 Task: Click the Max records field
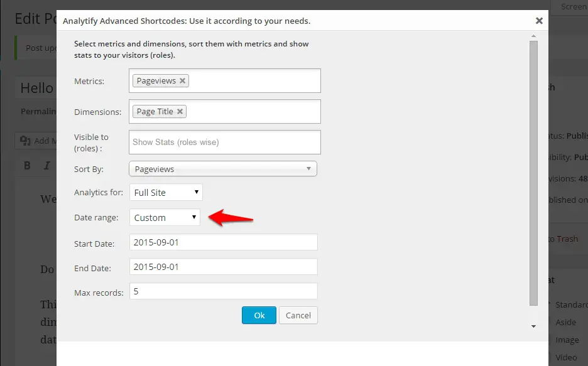point(224,291)
